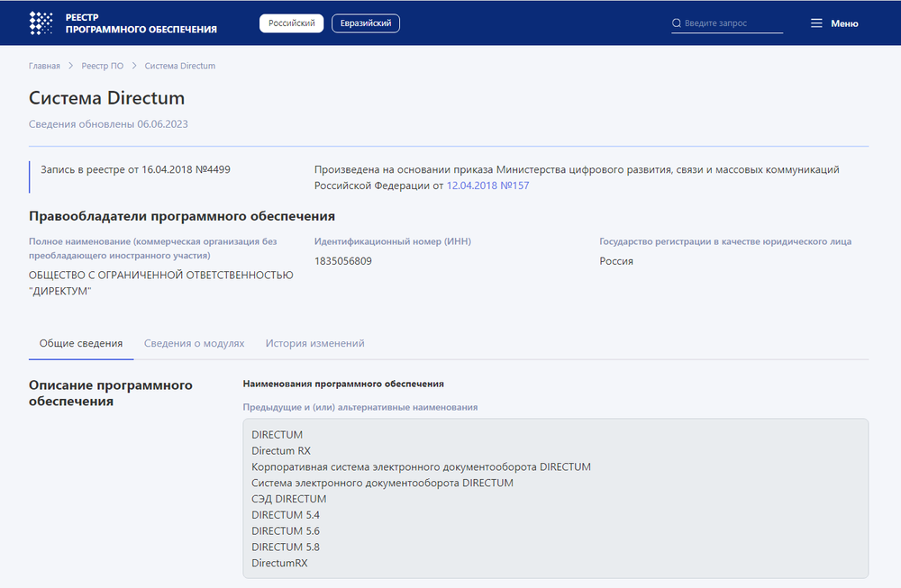Switch to the "Сведения о модулях" tab

click(195, 343)
